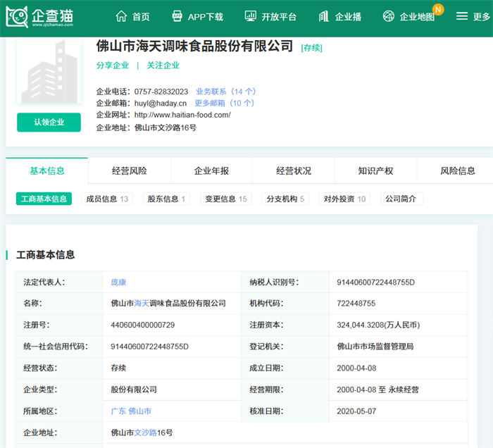
Task: Click the home house icon
Action: coord(121,16)
